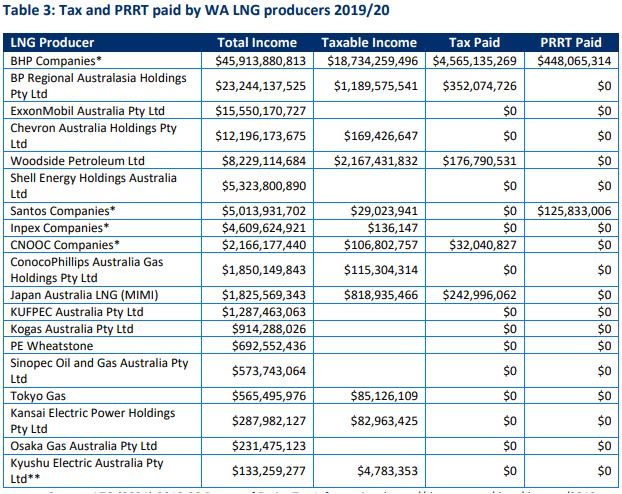The height and width of the screenshot is (494, 622).
Task: Select the 'Taxable Income' column header
Action: tap(369, 42)
